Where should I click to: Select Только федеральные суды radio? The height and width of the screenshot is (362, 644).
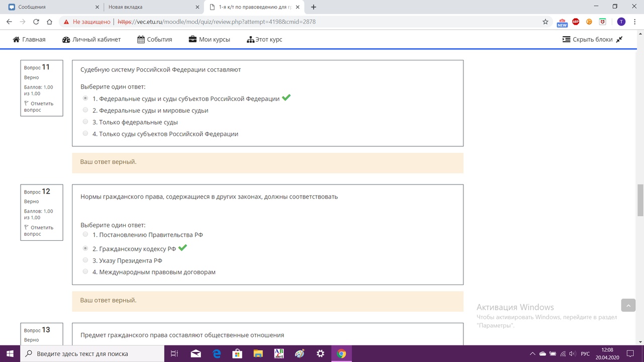[x=85, y=122]
